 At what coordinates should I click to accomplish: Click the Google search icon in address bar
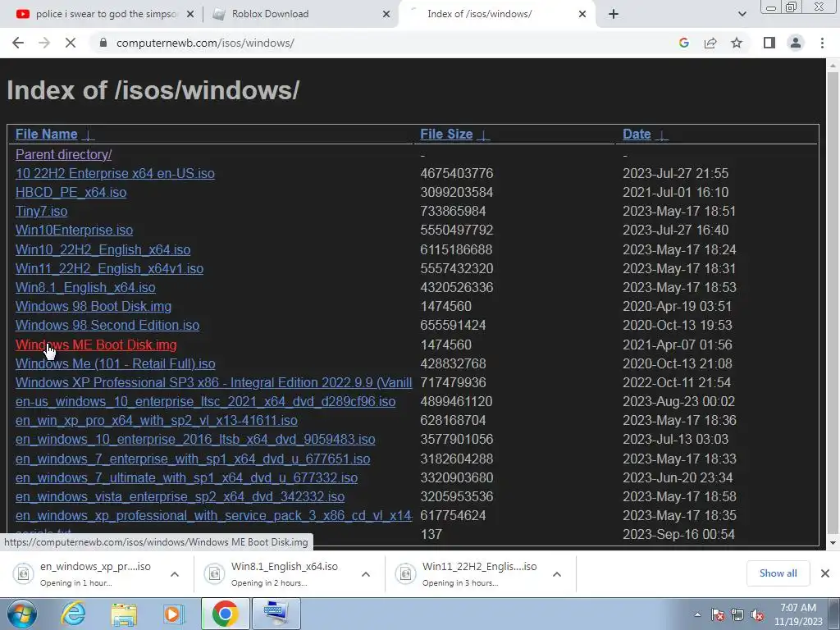tap(683, 43)
